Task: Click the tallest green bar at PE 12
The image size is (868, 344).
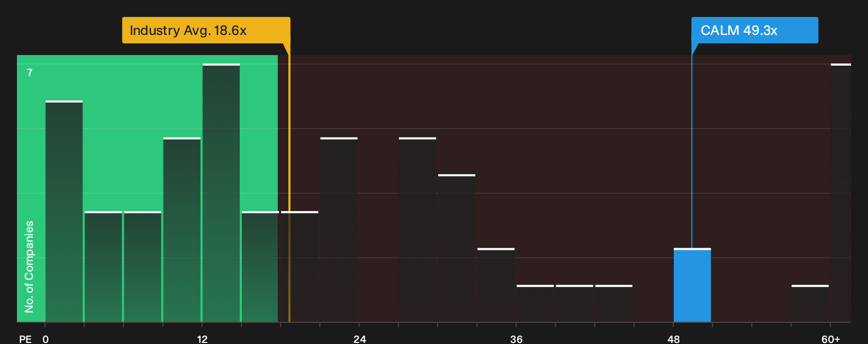Action: click(x=221, y=193)
